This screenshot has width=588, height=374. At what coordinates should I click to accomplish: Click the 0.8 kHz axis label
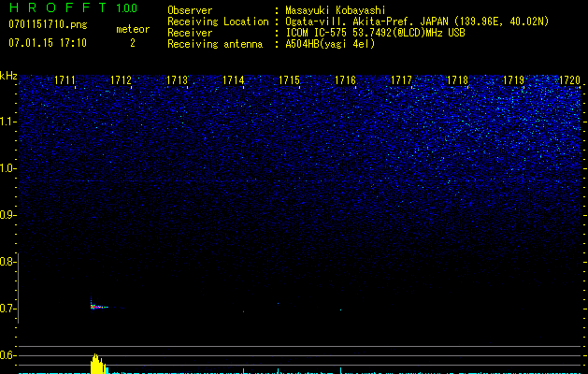coord(8,262)
